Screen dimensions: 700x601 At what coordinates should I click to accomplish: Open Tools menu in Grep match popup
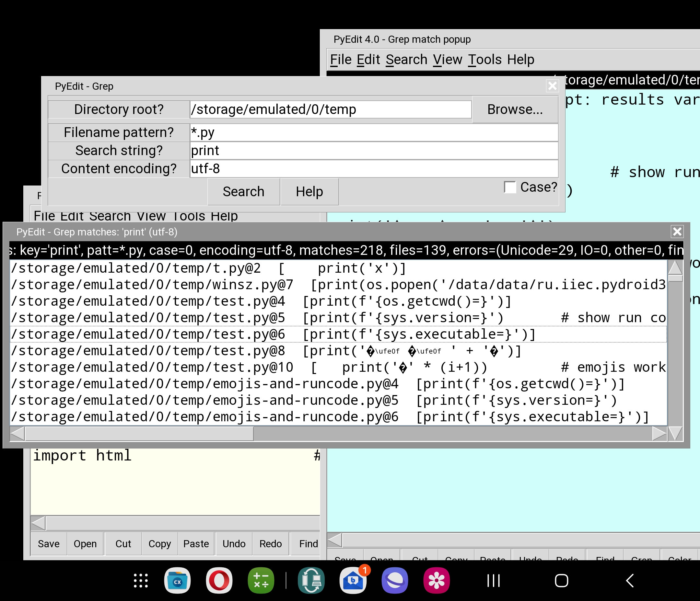click(x=485, y=60)
